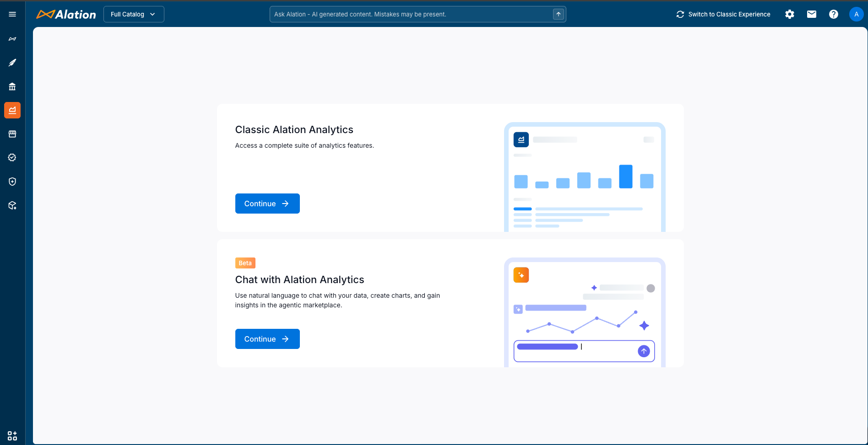Continue to Classic Alation Analytics
Screen dimensions: 868x445
[x=267, y=204]
